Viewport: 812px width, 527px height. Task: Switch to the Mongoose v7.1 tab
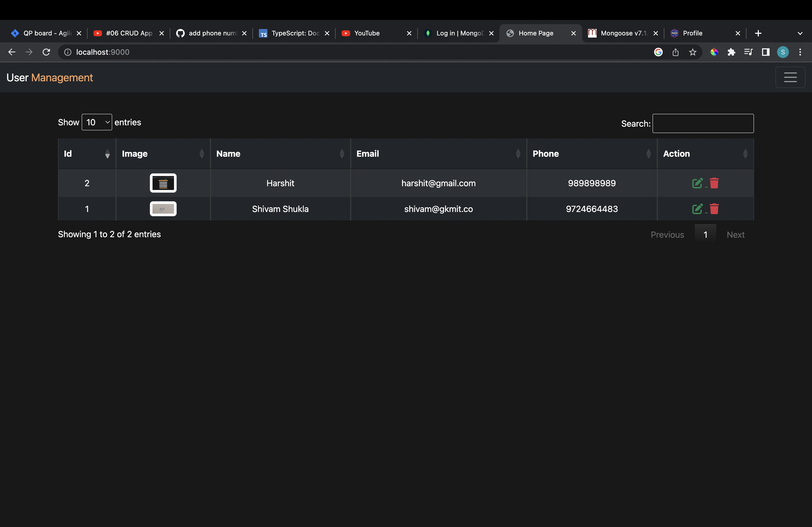(619, 33)
